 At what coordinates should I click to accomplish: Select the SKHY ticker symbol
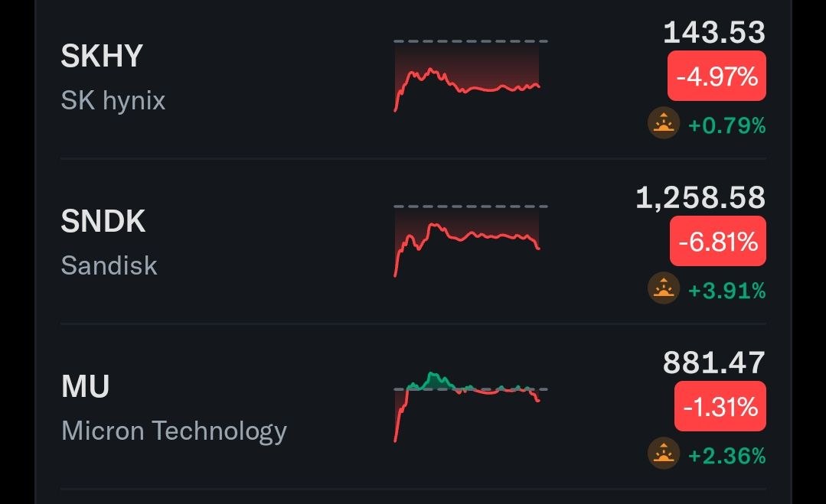tap(102, 56)
